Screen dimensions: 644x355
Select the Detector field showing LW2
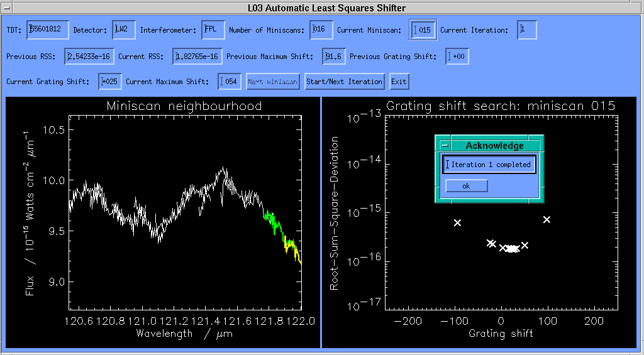(123, 30)
